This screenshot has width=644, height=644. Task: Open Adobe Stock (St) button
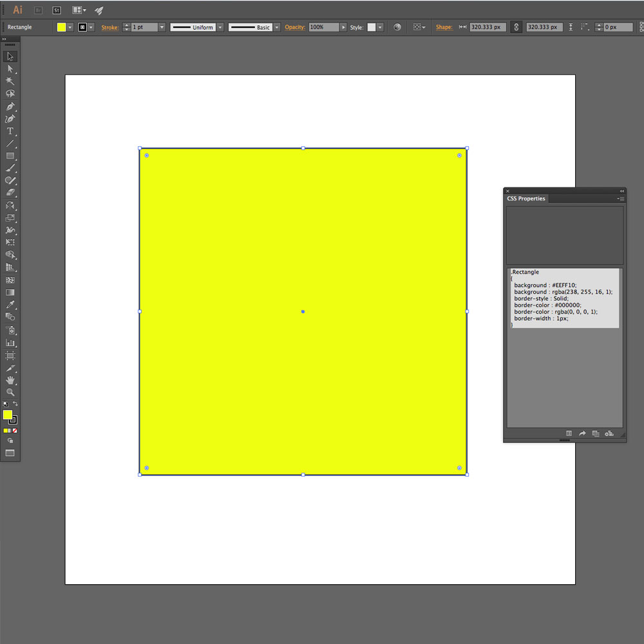(57, 10)
